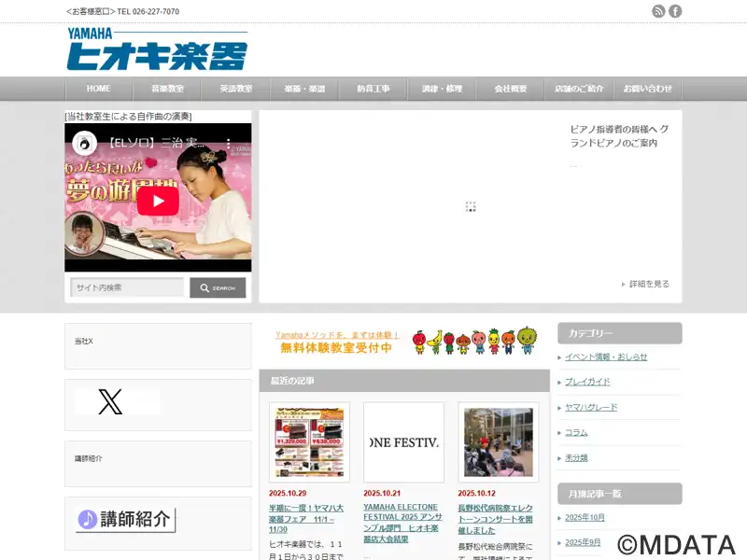The width and height of the screenshot is (747, 560).
Task: Open the 会社概要 menu item
Action: 510,89
